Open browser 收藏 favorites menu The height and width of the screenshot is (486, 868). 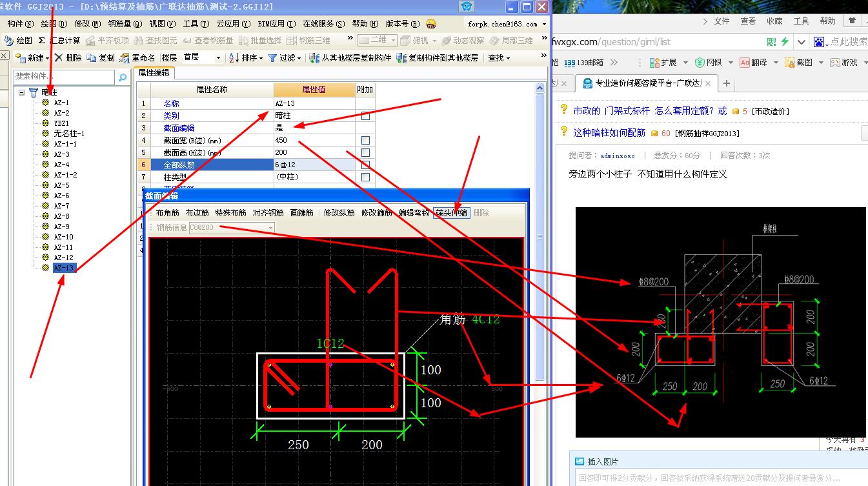click(774, 21)
